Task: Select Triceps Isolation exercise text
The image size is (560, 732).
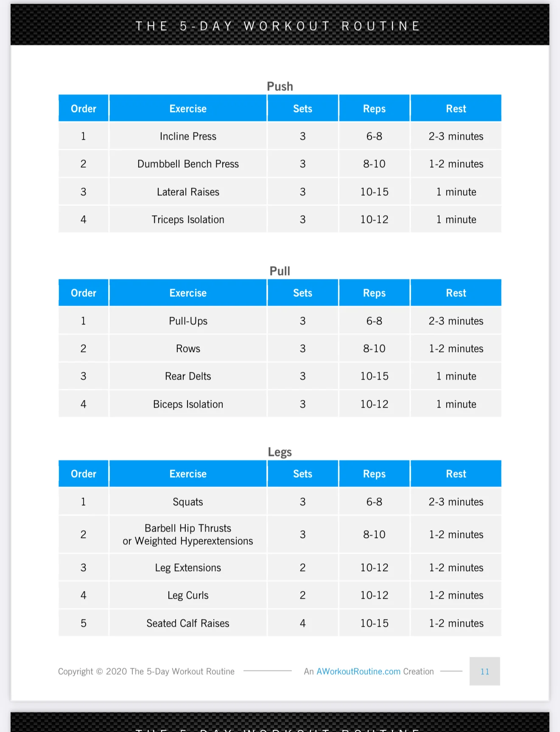Action: click(x=188, y=220)
